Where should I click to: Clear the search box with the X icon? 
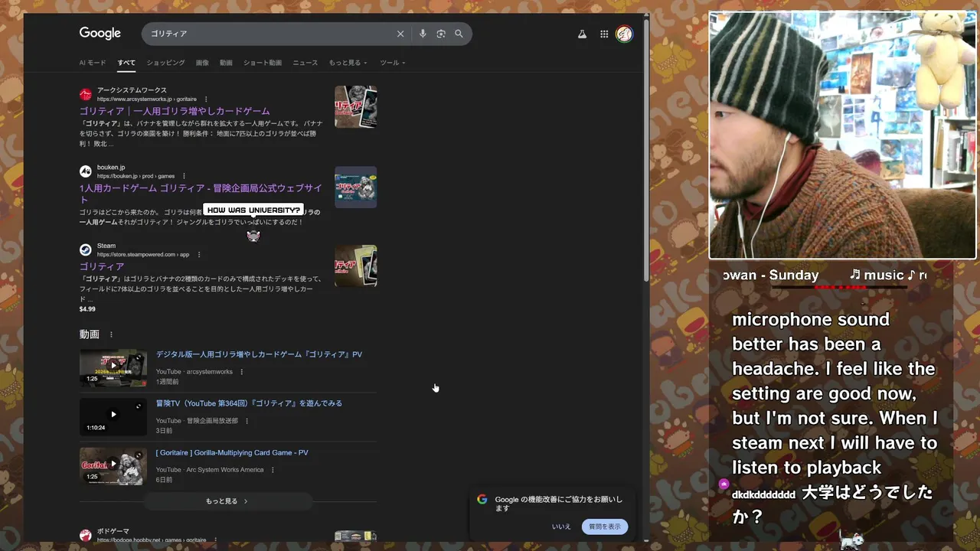[400, 34]
